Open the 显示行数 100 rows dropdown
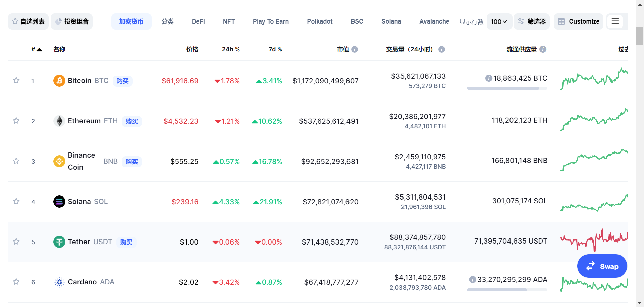644x307 pixels. [x=499, y=21]
